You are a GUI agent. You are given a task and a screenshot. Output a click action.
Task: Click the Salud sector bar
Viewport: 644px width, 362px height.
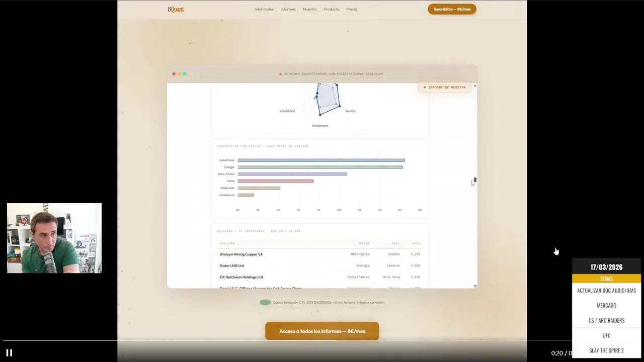pyautogui.click(x=276, y=181)
